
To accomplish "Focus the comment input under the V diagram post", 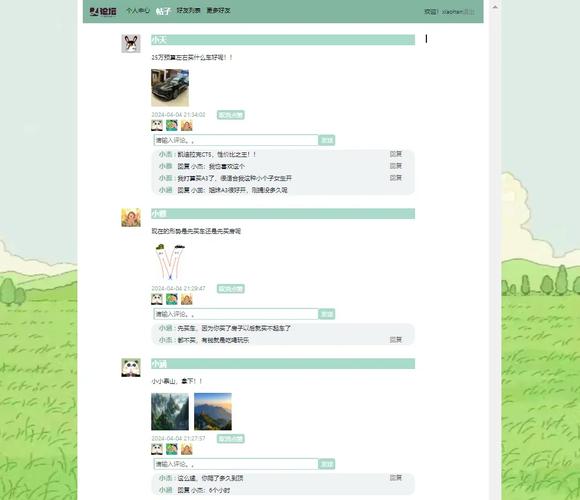I will (236, 314).
